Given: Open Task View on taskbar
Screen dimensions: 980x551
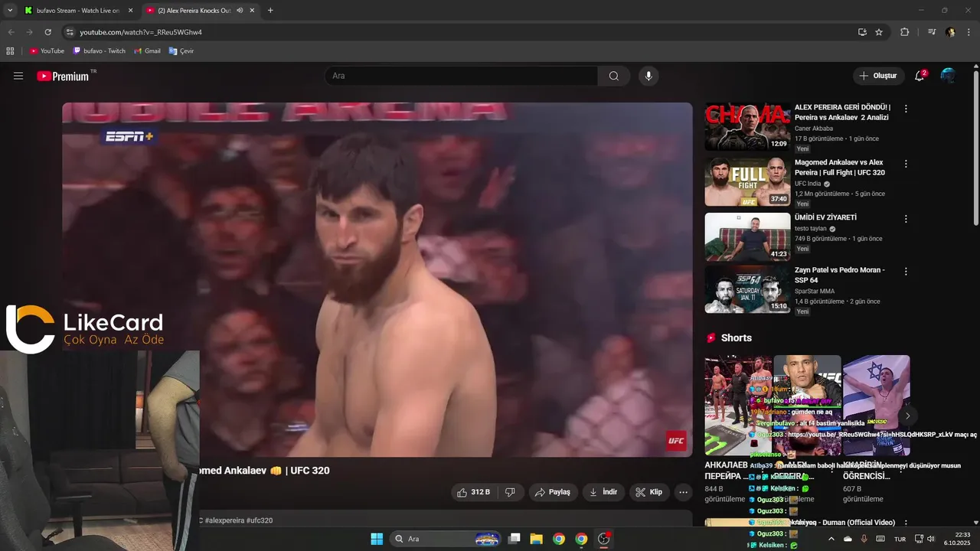Looking at the screenshot, I should (514, 539).
